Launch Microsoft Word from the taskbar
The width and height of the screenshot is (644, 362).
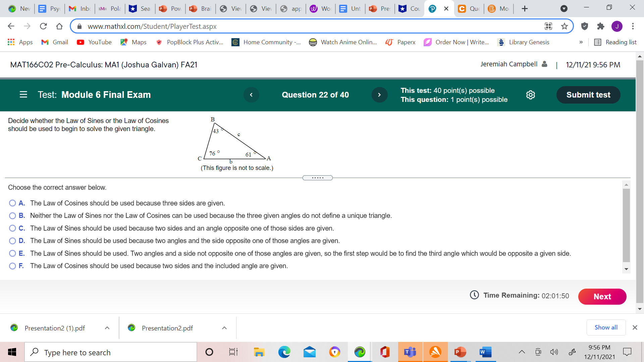pos(485,352)
